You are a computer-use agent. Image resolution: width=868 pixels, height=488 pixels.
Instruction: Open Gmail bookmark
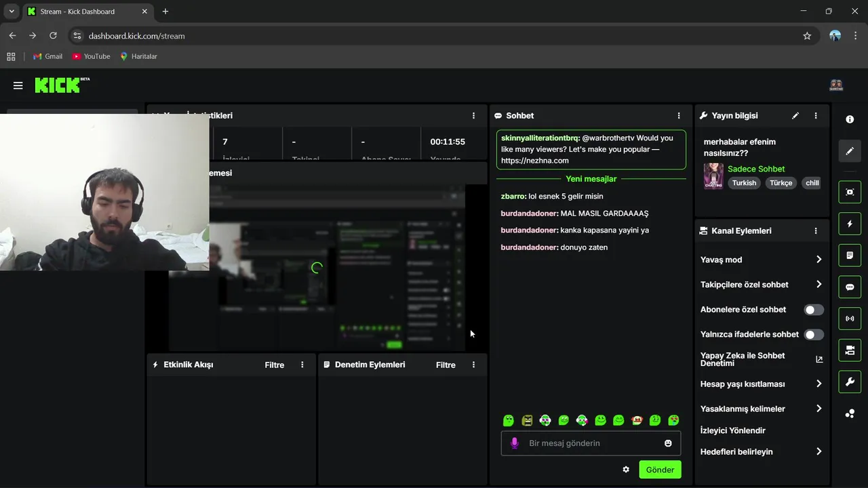pos(47,56)
